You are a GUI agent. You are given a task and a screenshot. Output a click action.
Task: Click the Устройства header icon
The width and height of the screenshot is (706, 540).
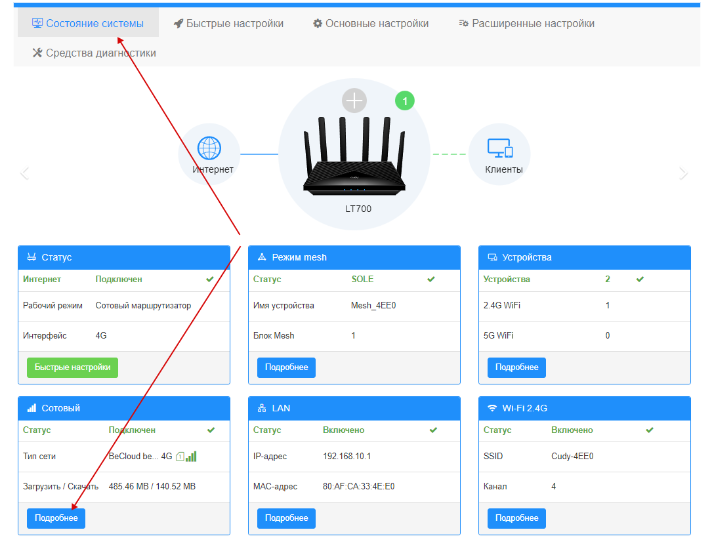coord(493,257)
